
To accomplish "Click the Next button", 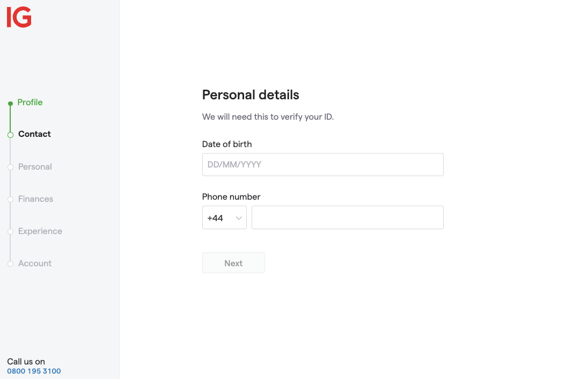I will 233,263.
